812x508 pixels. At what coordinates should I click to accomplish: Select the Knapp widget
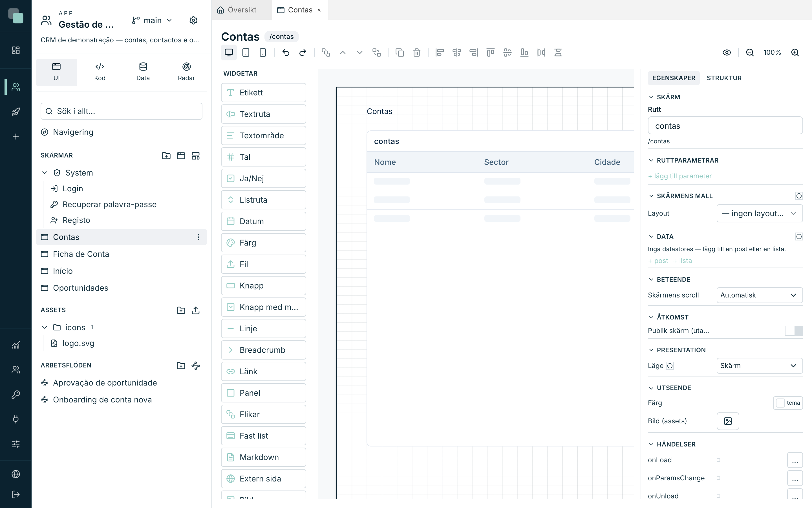point(263,286)
